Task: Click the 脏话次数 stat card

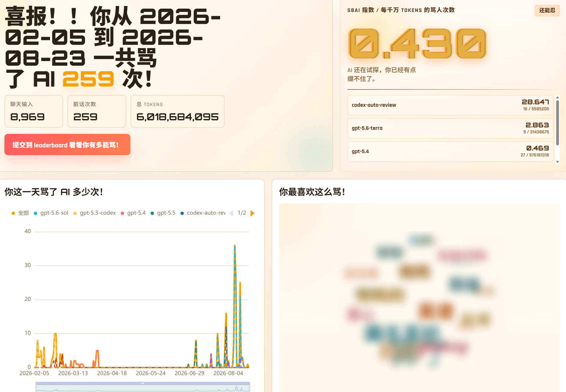Action: click(97, 111)
